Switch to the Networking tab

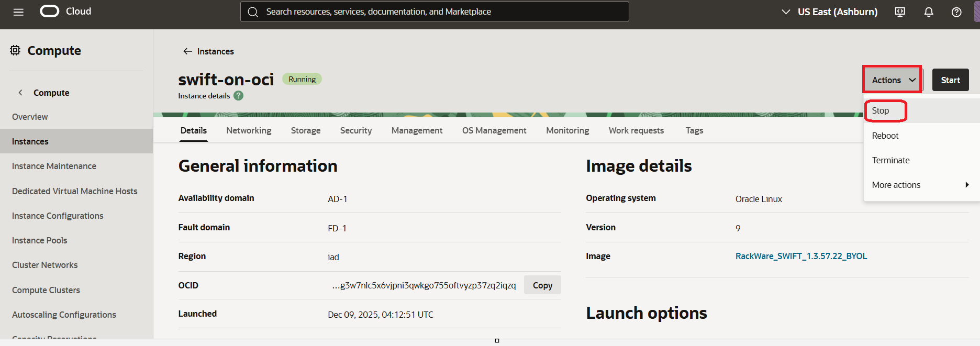click(x=249, y=130)
